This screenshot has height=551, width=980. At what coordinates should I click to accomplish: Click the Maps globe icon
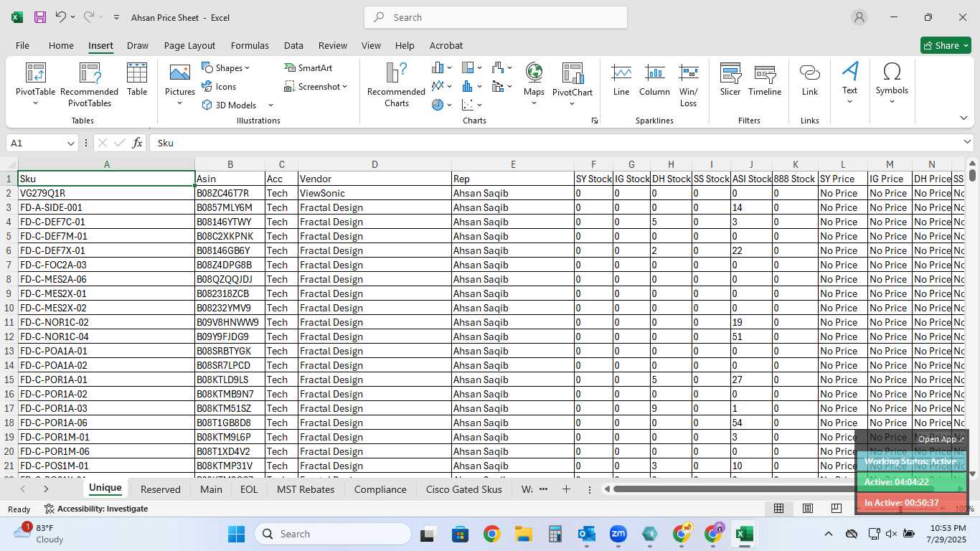click(534, 72)
